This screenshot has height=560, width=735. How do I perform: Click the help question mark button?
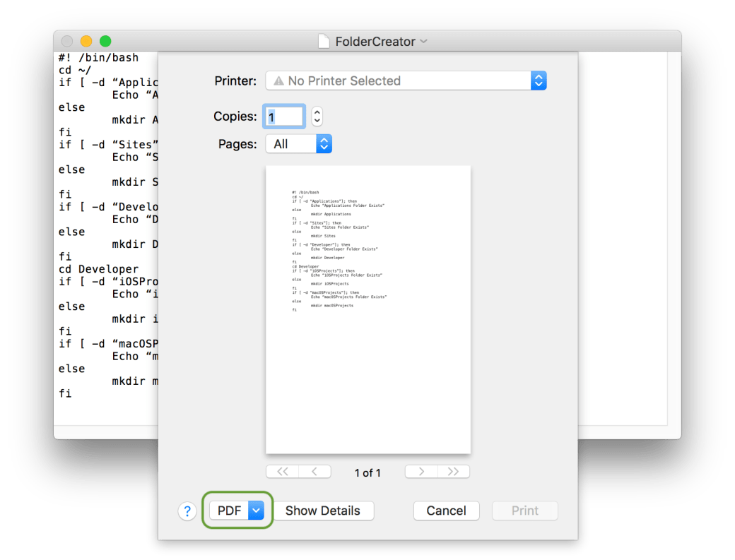(187, 511)
